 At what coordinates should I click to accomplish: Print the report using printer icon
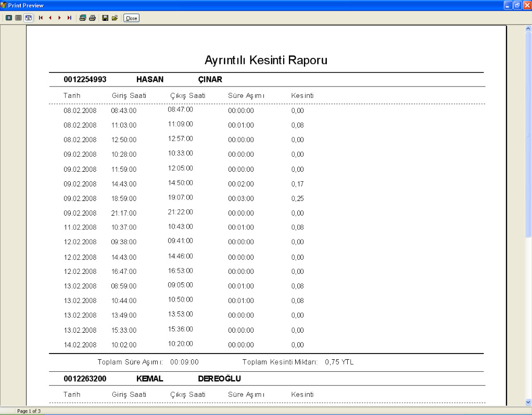point(92,18)
